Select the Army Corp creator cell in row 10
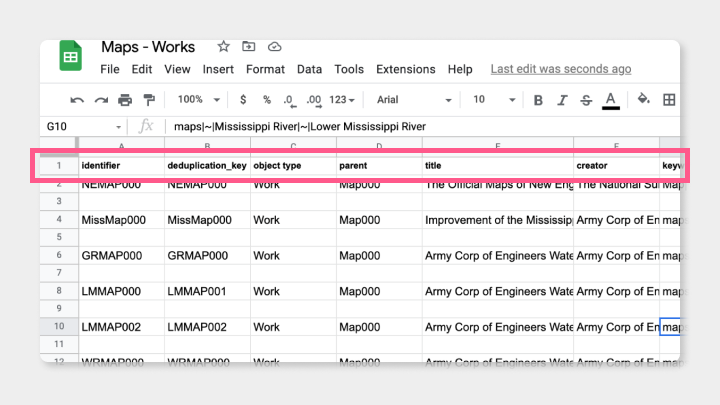The width and height of the screenshot is (720, 405). coord(616,327)
